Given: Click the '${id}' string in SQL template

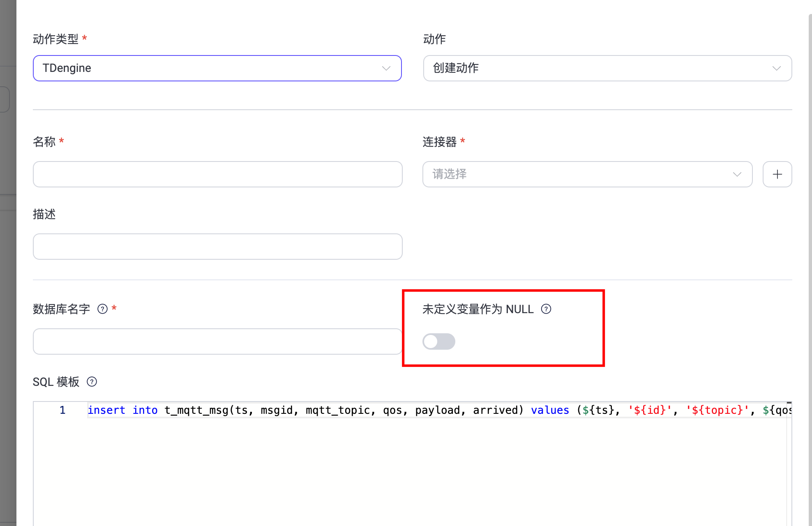Looking at the screenshot, I should tap(650, 410).
